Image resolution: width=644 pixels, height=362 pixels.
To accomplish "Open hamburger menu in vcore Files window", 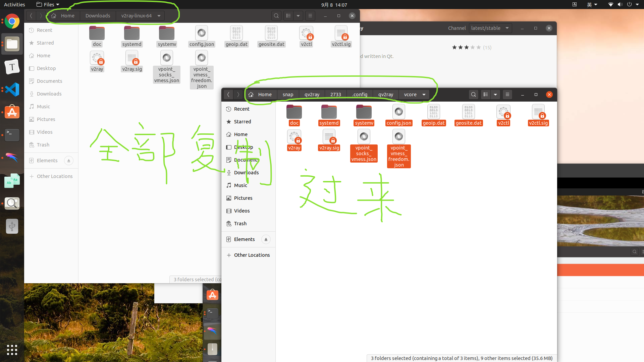I will (507, 95).
